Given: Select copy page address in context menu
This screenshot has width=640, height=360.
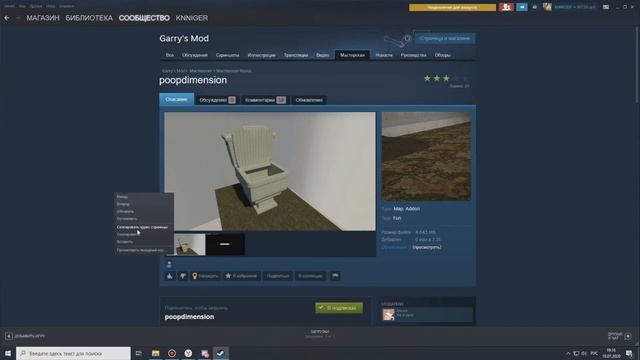Looking at the screenshot, I should point(142,227).
